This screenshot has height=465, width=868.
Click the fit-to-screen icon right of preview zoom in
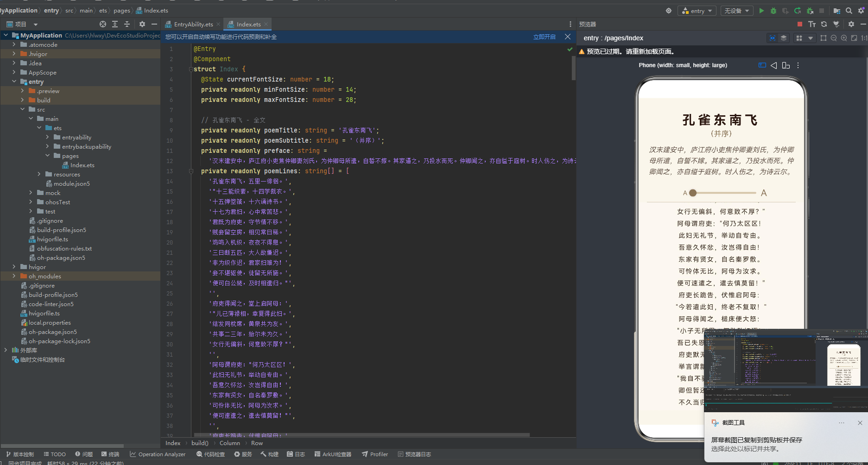coord(854,38)
